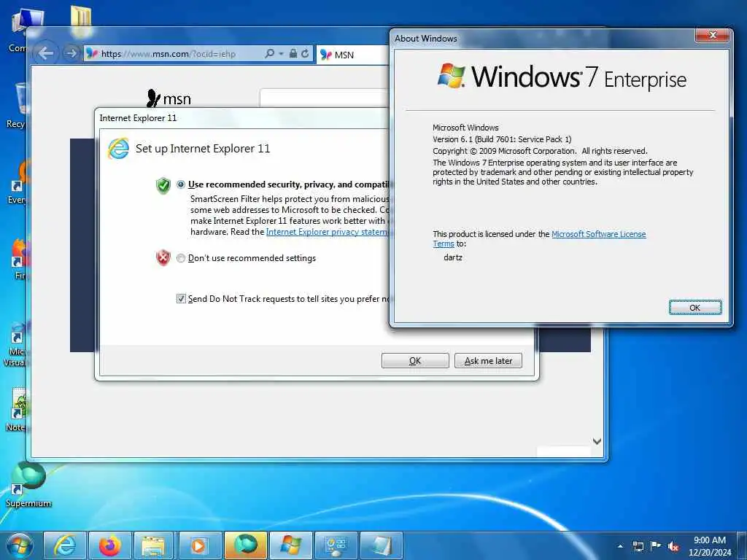This screenshot has height=560, width=747.
Task: Select Use recommended security settings radio
Action: click(181, 184)
